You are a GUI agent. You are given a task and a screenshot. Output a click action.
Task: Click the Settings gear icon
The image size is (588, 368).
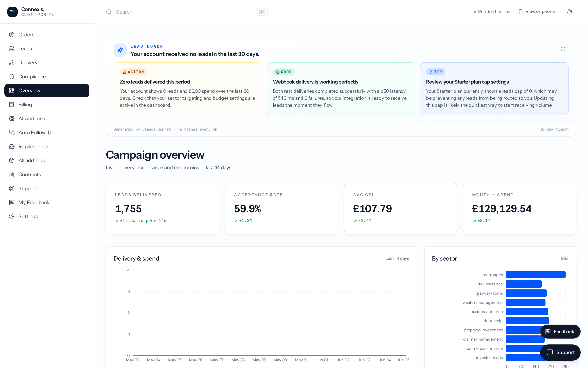12,216
